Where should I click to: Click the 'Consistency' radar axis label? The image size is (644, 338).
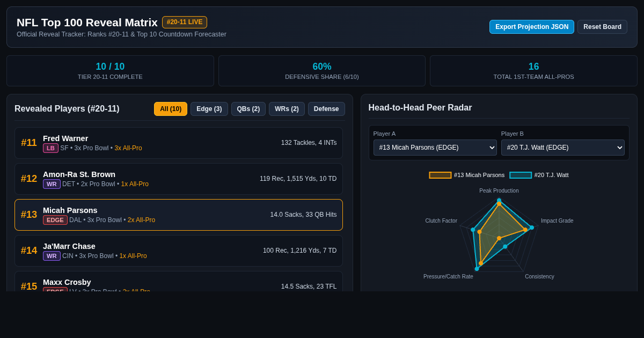(x=539, y=276)
